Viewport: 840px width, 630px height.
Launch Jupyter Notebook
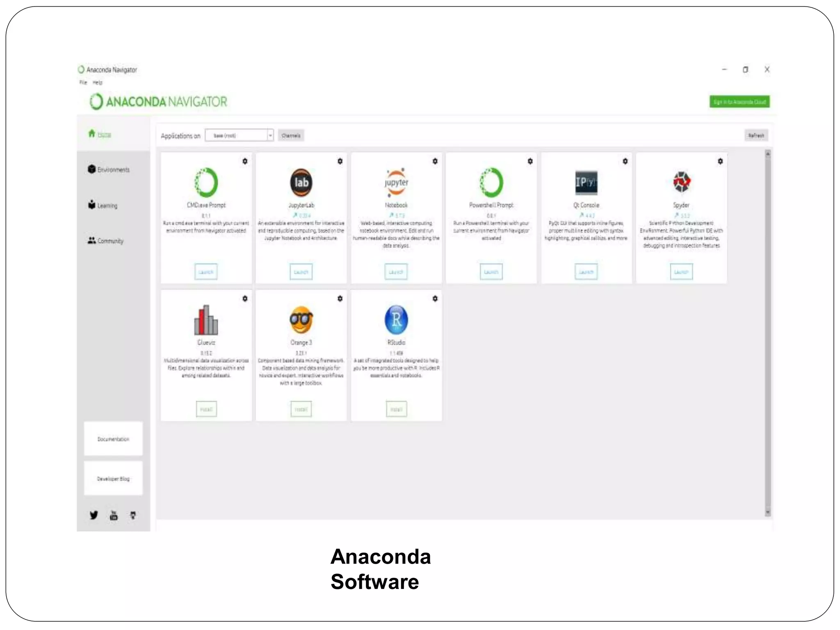point(396,272)
